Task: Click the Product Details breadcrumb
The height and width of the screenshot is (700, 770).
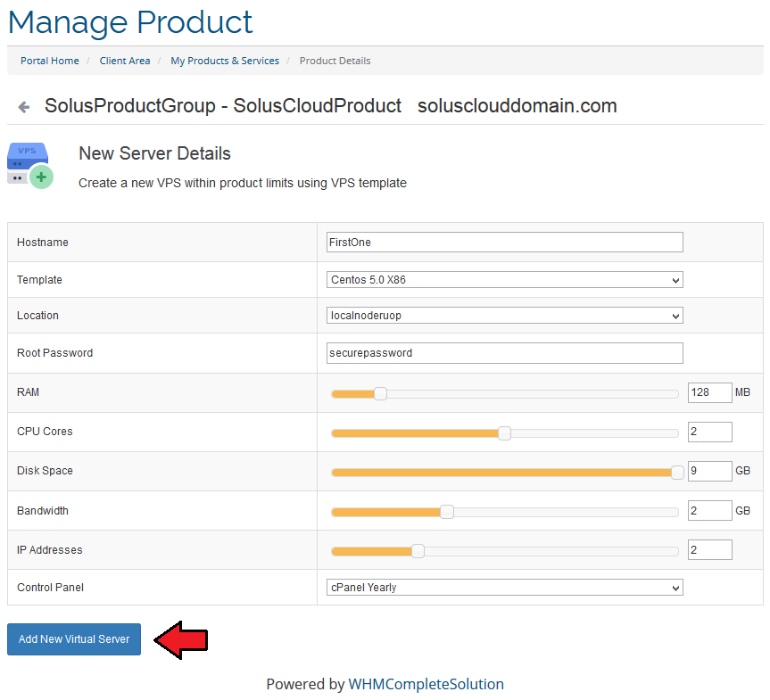Action: (335, 61)
